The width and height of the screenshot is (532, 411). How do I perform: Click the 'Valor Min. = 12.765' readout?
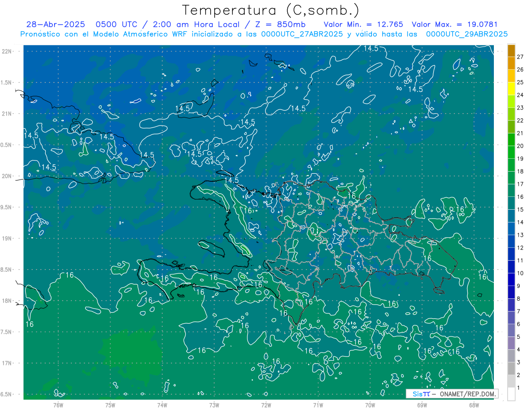click(x=364, y=24)
